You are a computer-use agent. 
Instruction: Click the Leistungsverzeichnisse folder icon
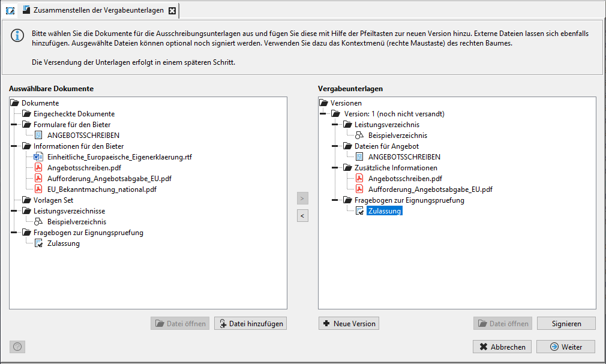point(26,211)
